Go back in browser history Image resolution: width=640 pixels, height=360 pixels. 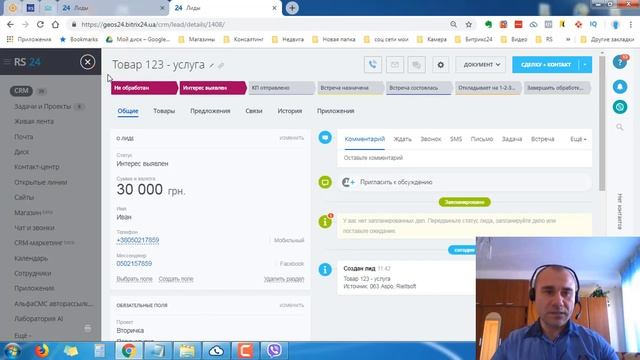[10, 24]
